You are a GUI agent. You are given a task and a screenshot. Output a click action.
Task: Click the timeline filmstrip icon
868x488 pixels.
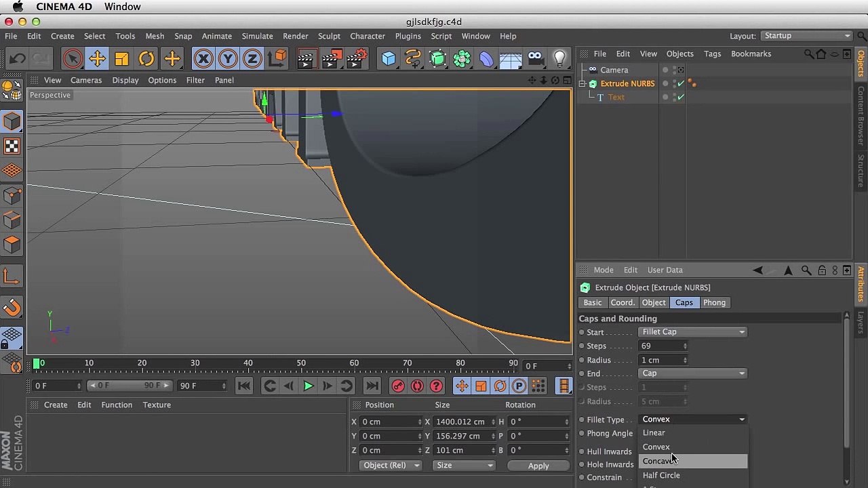coord(564,386)
